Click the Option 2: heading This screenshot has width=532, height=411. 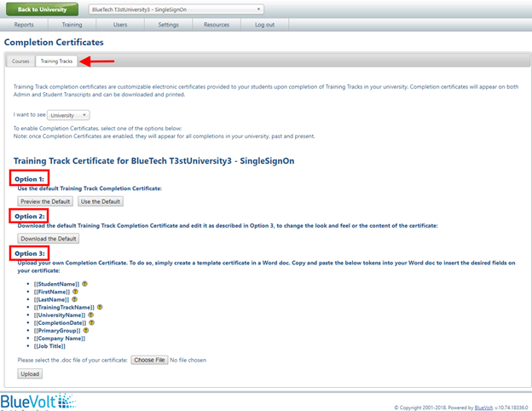point(30,217)
